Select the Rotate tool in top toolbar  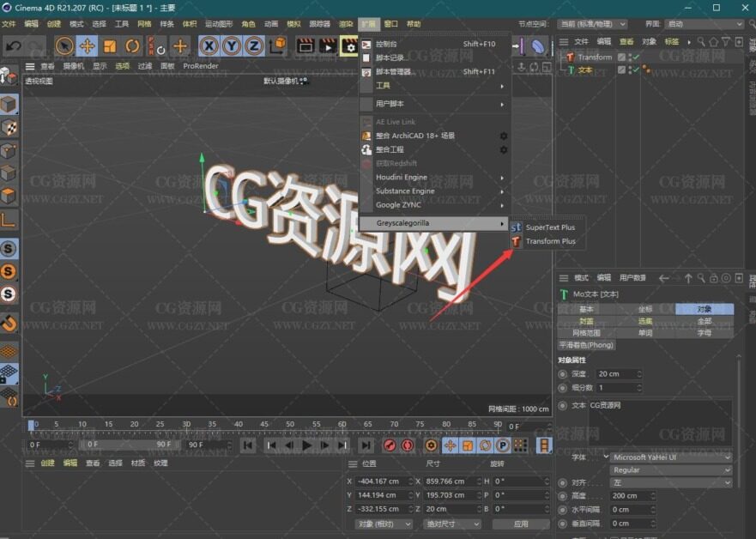pos(132,45)
